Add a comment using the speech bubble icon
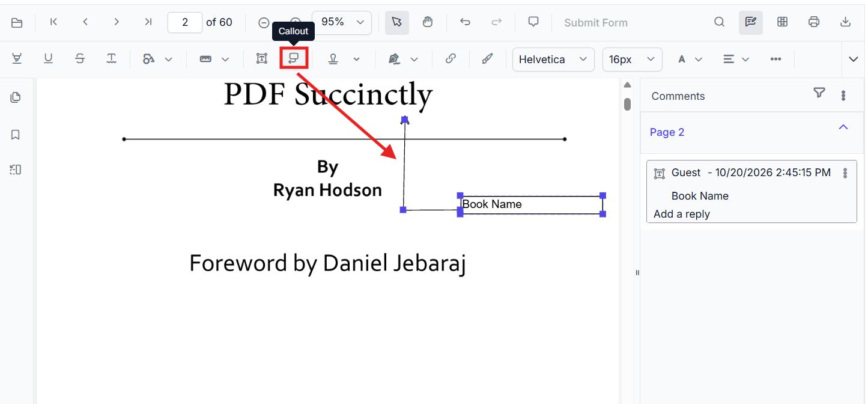The height and width of the screenshot is (404, 868). (x=533, y=22)
